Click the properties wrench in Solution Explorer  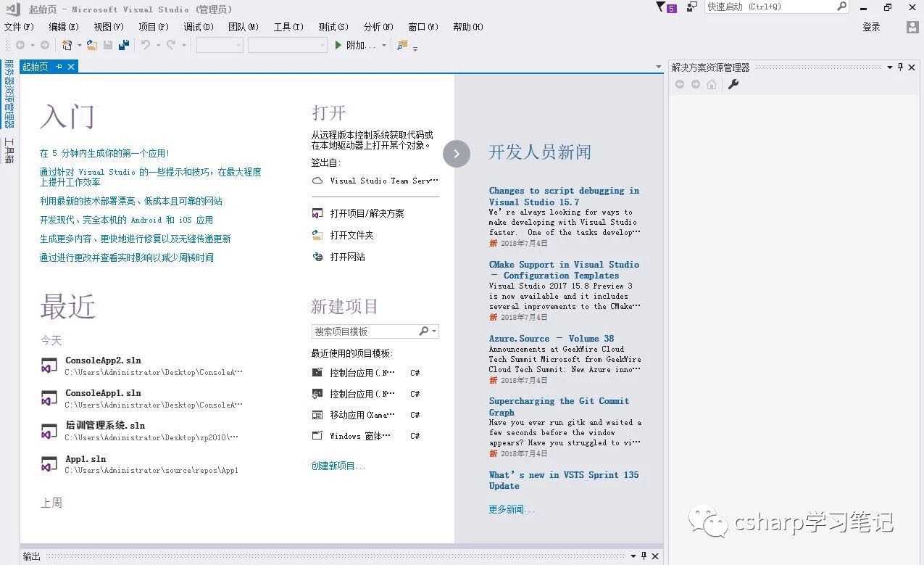[x=733, y=84]
